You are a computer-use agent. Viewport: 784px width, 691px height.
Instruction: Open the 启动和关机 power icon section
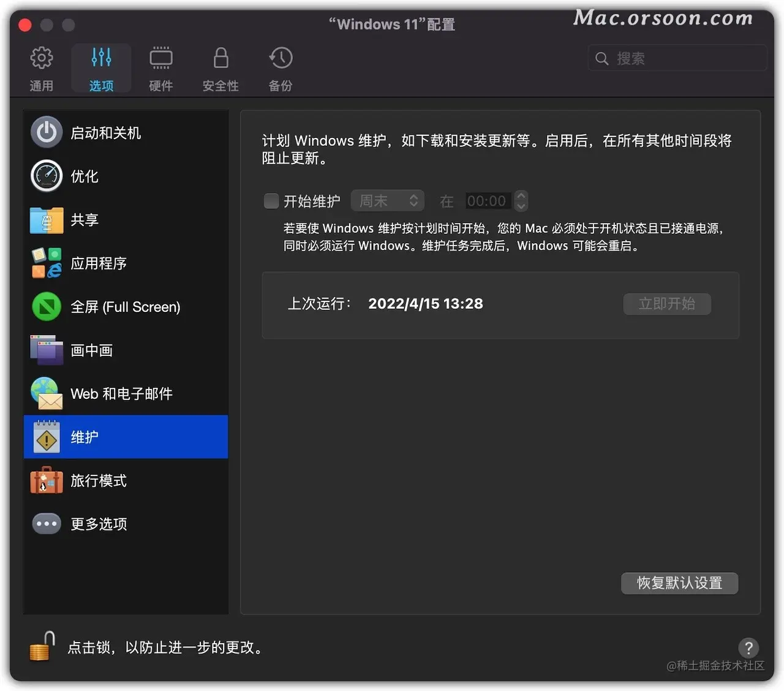(x=47, y=132)
